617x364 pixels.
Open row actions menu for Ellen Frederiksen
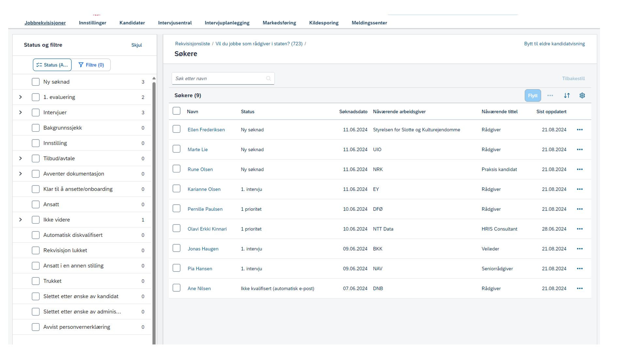point(579,130)
